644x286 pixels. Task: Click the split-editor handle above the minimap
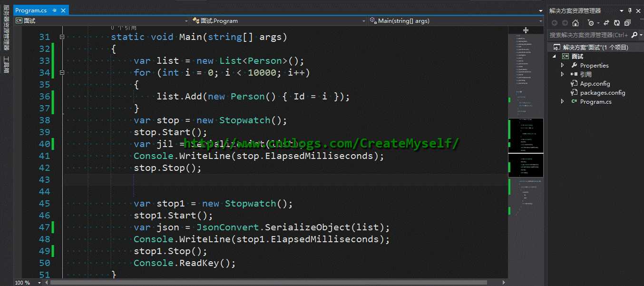coord(526,30)
